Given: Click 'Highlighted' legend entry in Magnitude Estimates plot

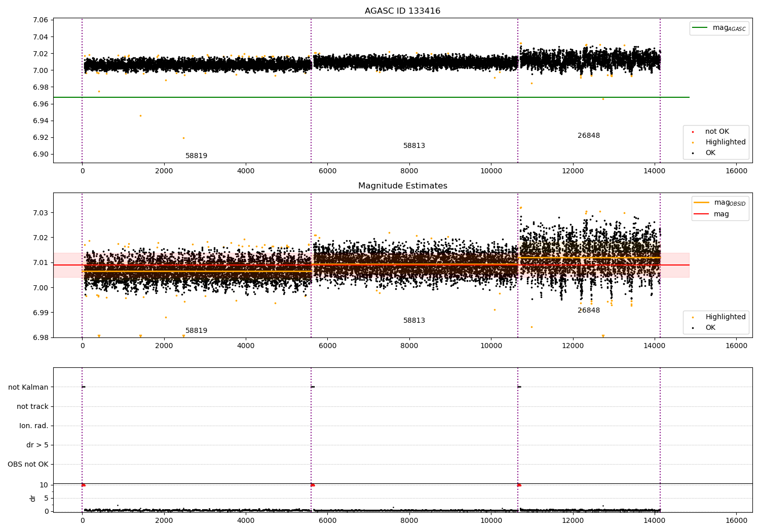Looking at the screenshot, I should point(726,317).
